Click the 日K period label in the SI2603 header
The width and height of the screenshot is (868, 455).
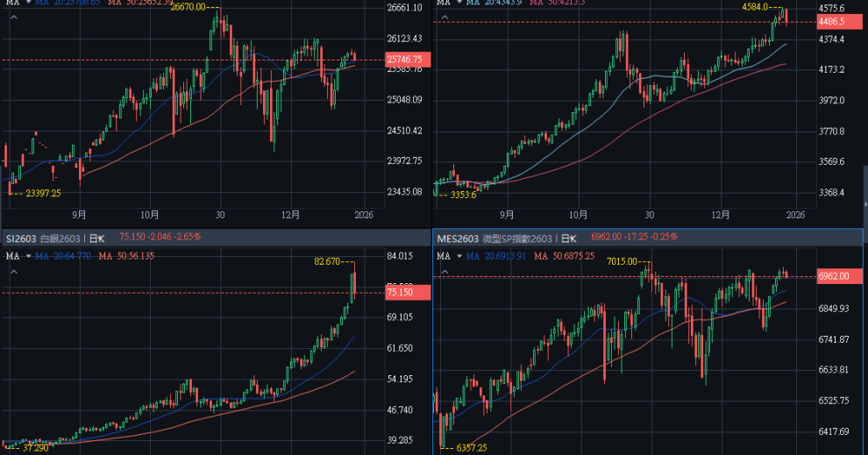tap(96, 238)
